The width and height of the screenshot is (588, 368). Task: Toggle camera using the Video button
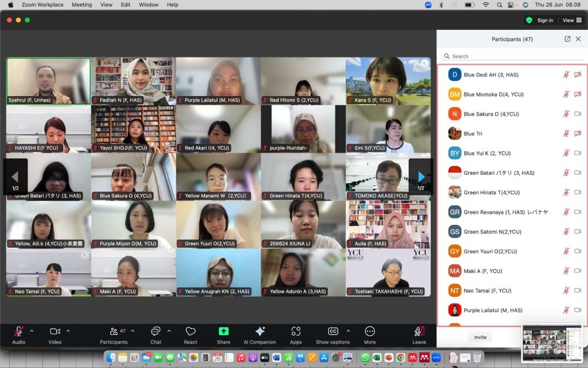(55, 332)
